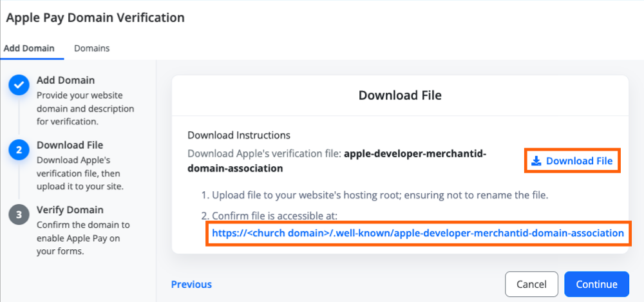Click the Add Domain step title in sidebar
This screenshot has width=644, height=302.
(66, 80)
